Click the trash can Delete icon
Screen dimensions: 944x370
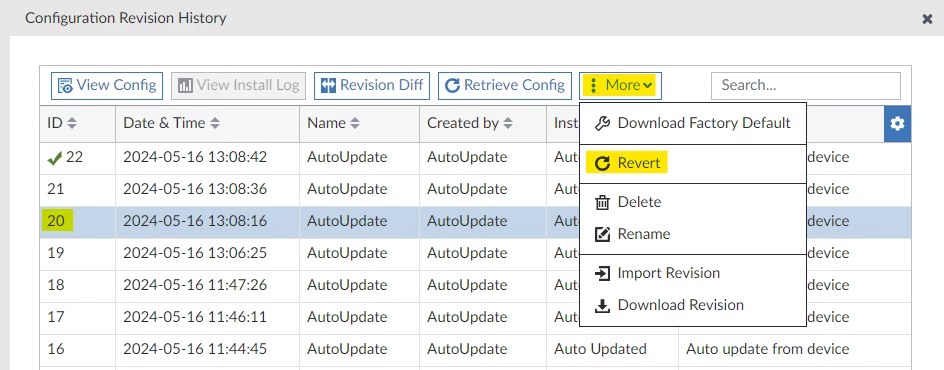tap(602, 202)
